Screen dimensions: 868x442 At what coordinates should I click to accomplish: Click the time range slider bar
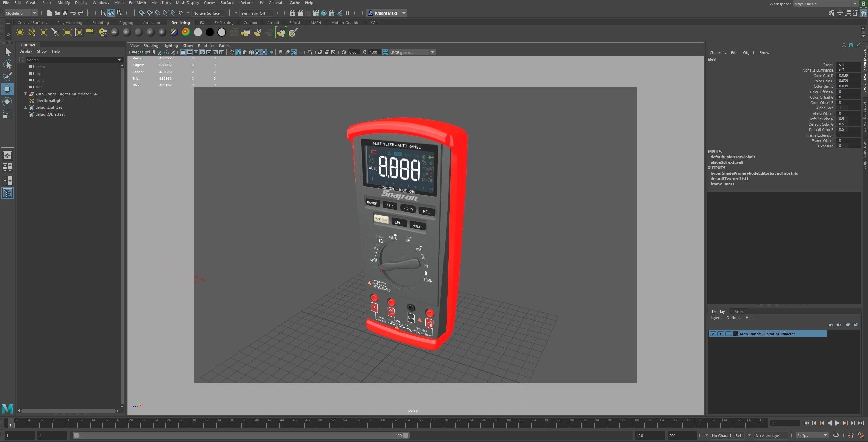(241, 435)
